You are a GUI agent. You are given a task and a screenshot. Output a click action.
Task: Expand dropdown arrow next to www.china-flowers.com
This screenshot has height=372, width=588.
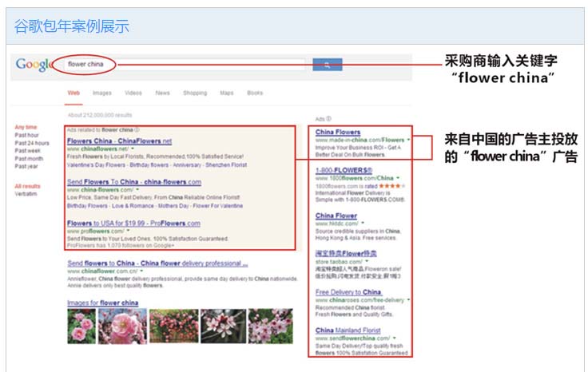pyautogui.click(x=137, y=189)
